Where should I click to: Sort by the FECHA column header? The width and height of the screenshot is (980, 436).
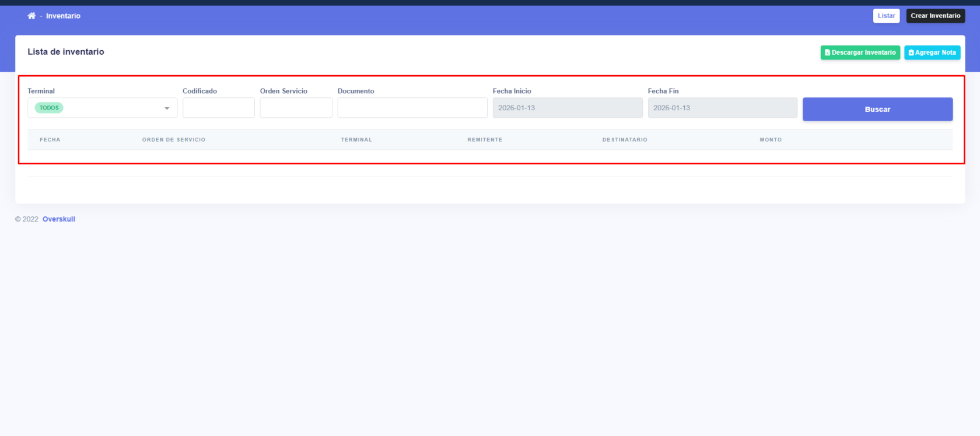50,140
